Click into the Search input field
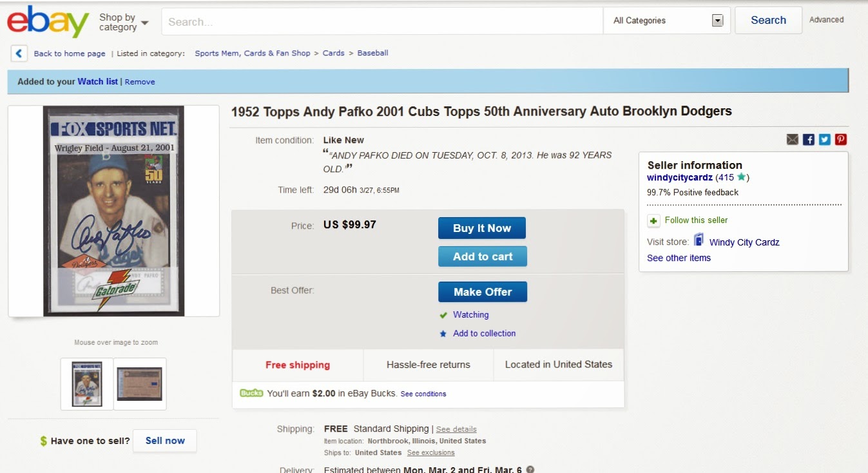 point(382,21)
